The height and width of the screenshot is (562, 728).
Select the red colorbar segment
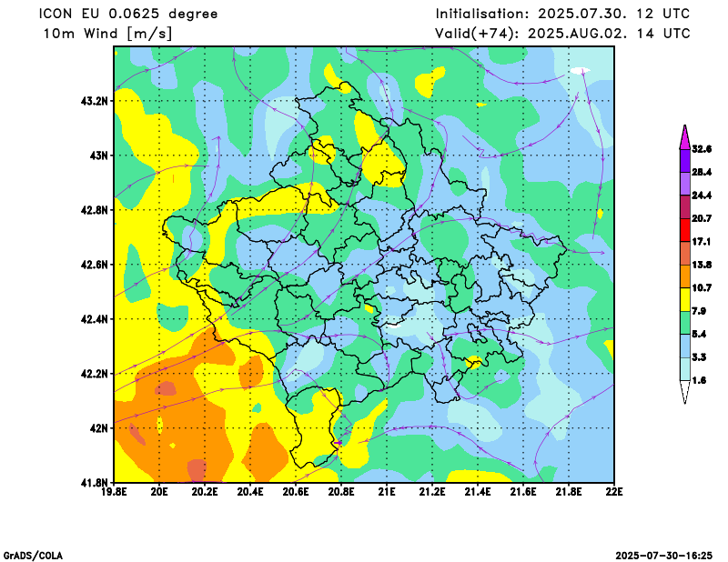click(x=685, y=230)
